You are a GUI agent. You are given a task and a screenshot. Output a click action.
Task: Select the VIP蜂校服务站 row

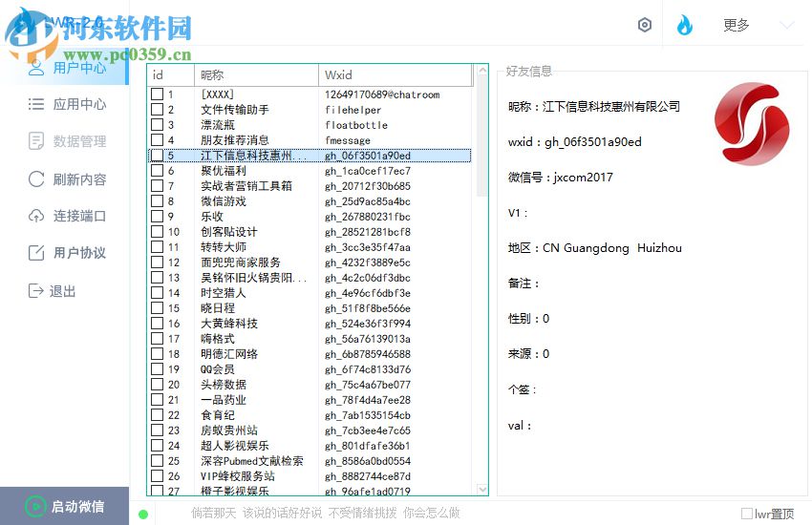tap(310, 476)
